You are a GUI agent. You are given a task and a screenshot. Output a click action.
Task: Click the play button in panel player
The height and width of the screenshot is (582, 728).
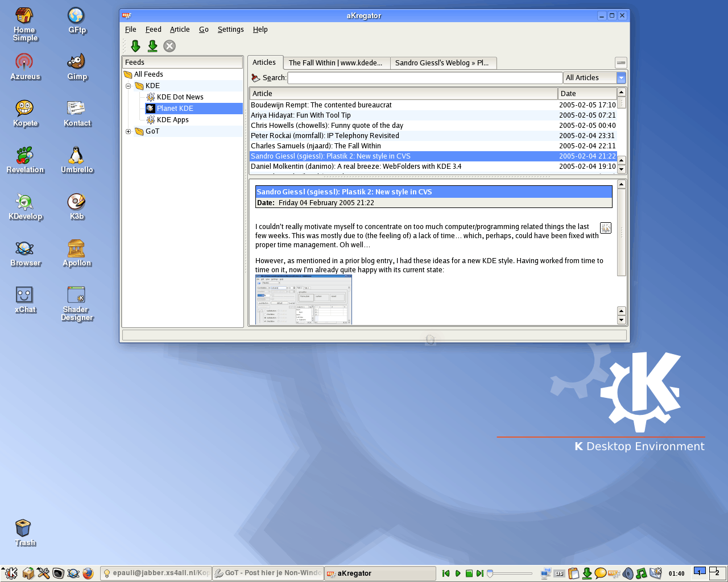point(457,573)
